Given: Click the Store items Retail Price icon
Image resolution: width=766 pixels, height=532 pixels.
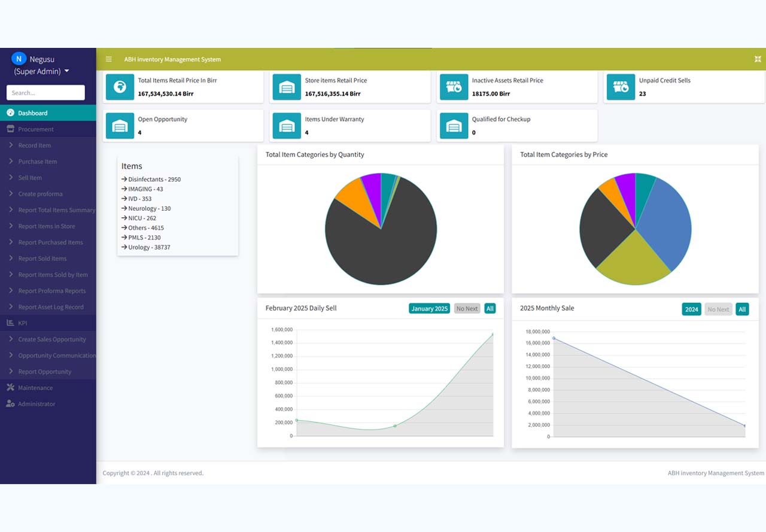Looking at the screenshot, I should 287,87.
